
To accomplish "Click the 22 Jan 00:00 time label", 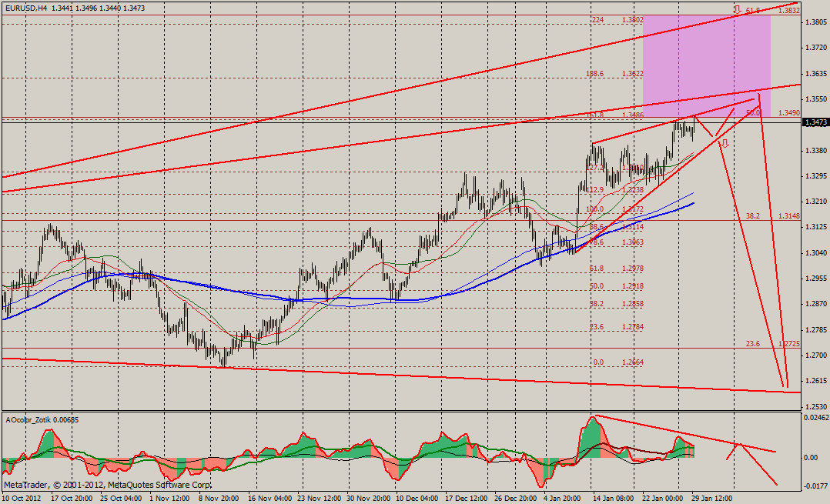I will pyautogui.click(x=663, y=498).
